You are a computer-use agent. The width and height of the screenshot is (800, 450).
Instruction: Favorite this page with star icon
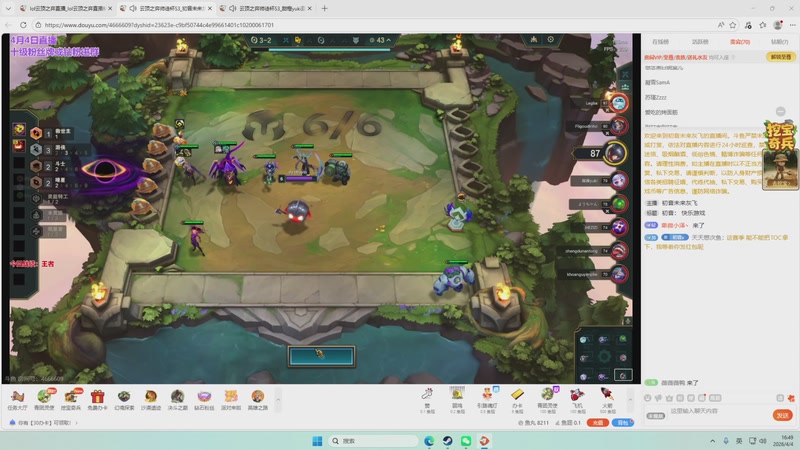[x=733, y=24]
